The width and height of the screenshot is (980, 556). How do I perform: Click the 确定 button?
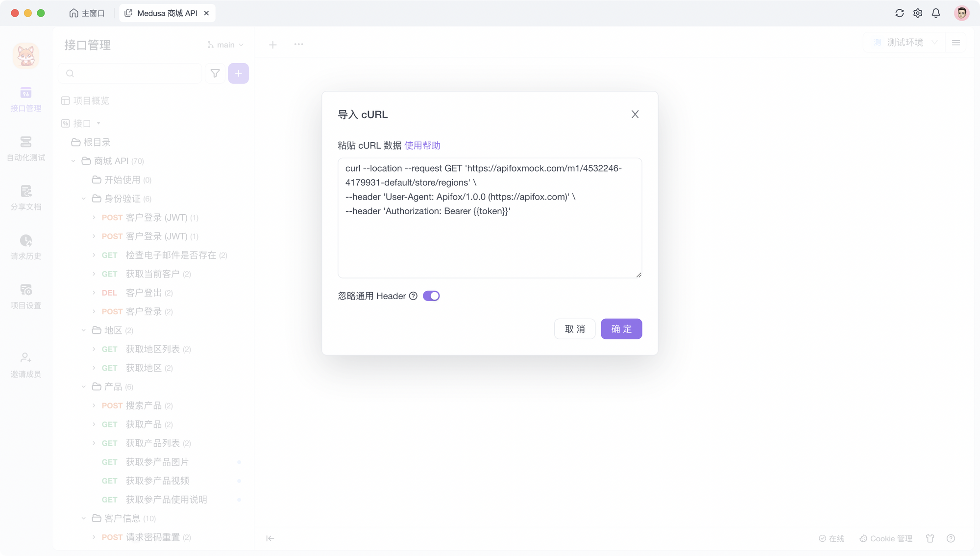621,329
